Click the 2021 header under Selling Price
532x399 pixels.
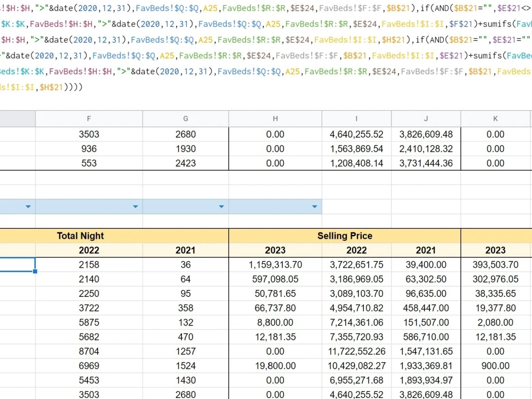click(426, 250)
